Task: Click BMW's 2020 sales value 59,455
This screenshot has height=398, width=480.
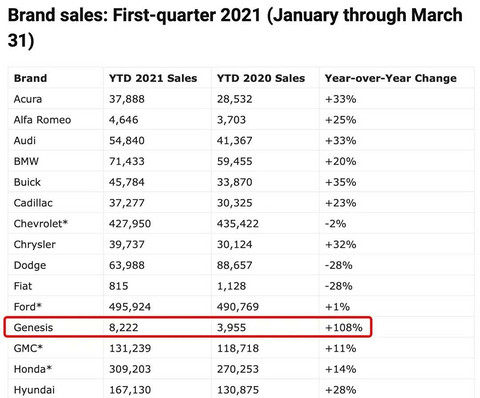Action: (235, 161)
